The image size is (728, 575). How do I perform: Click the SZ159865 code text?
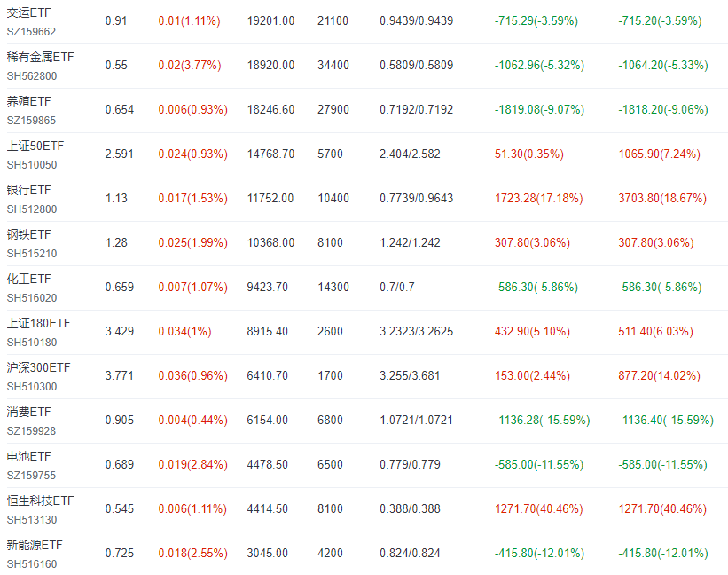tap(31, 121)
